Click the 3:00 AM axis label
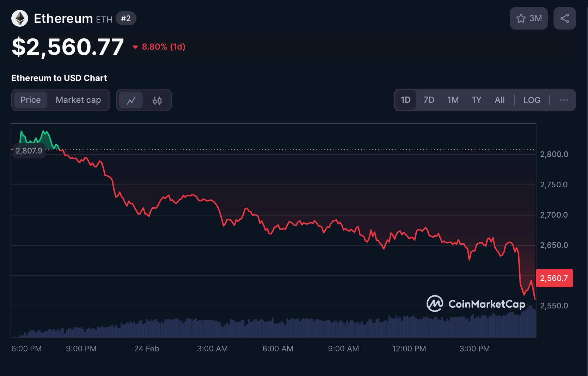 (x=212, y=349)
